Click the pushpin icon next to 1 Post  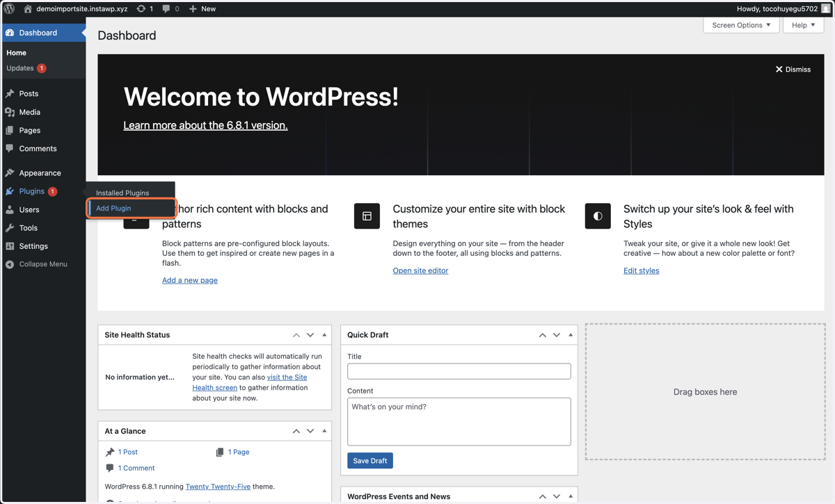click(x=110, y=452)
